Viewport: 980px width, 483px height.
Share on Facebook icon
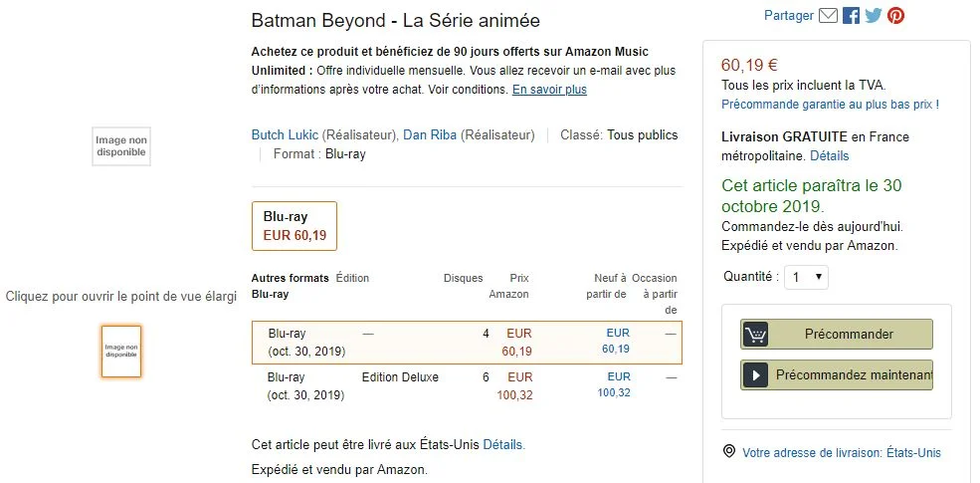[x=851, y=16]
